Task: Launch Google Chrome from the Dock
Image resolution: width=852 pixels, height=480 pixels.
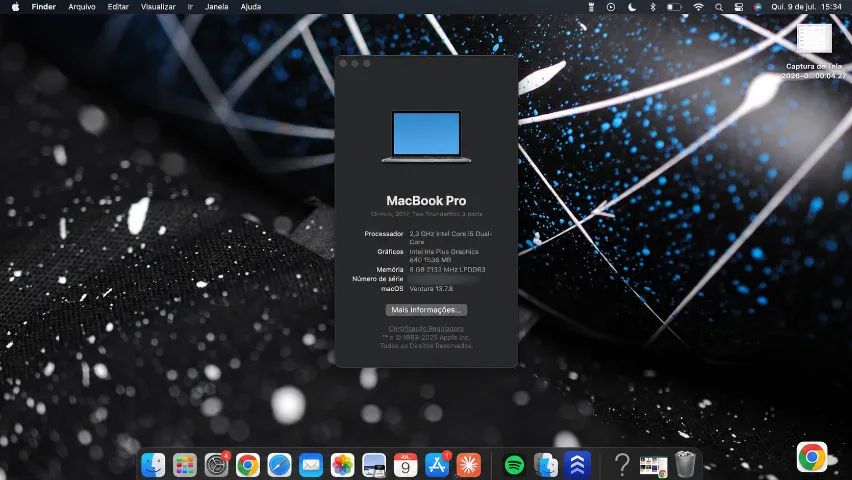Action: [248, 465]
